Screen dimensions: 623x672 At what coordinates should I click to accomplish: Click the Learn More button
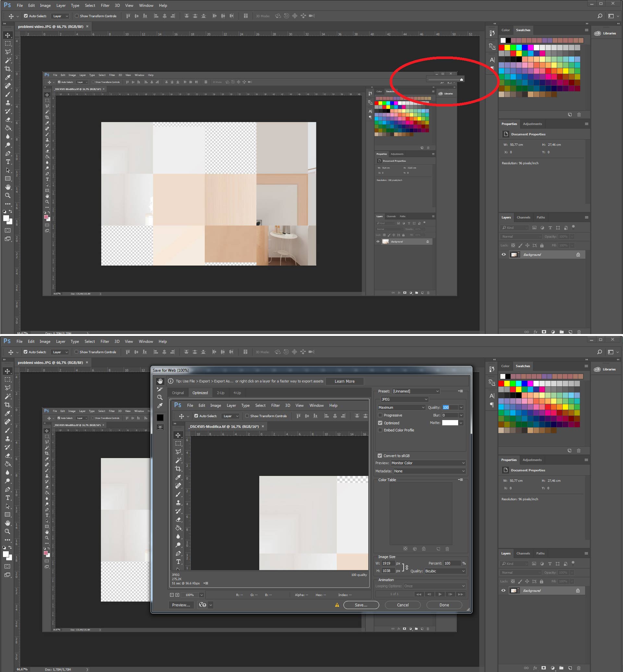(344, 381)
